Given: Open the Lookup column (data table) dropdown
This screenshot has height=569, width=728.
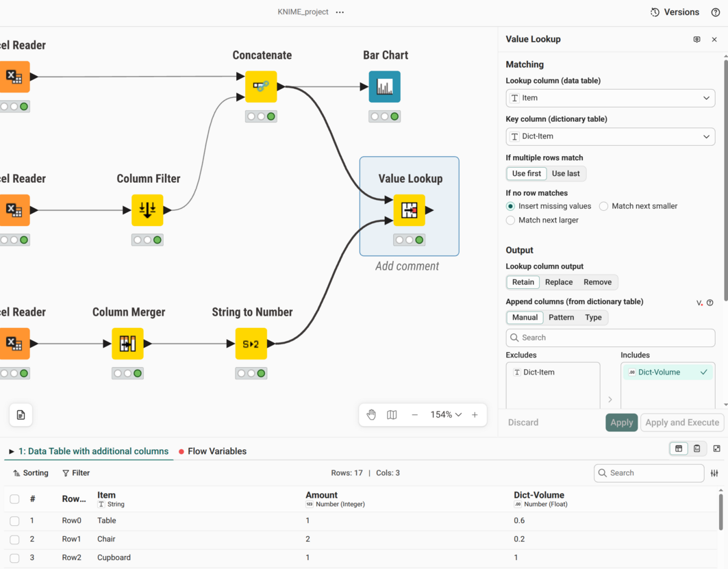Looking at the screenshot, I should pos(610,98).
